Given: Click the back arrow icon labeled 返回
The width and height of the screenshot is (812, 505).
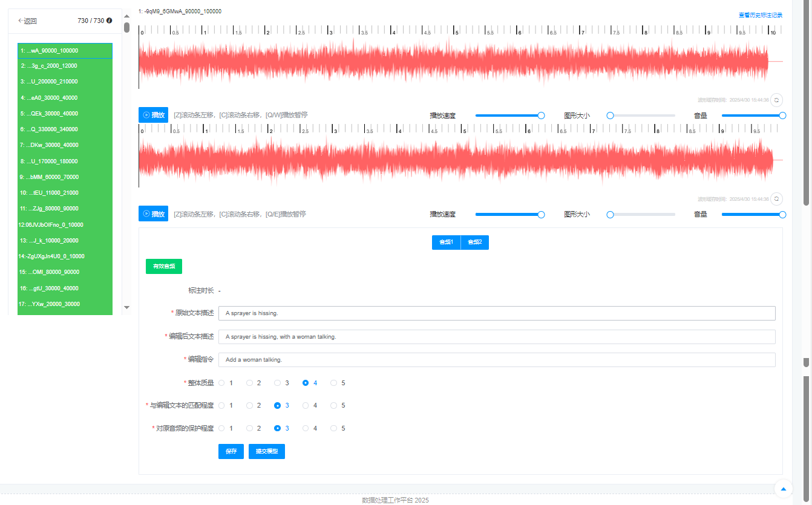Looking at the screenshot, I should point(21,21).
